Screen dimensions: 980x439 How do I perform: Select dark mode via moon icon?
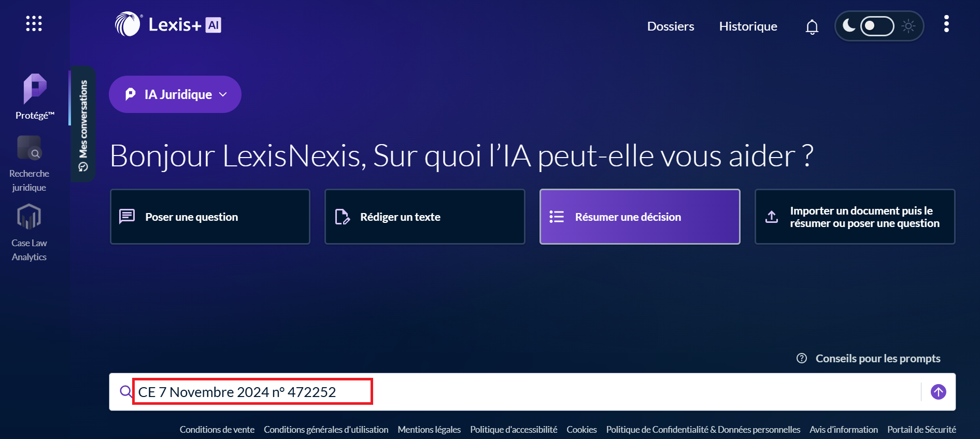pyautogui.click(x=848, y=25)
